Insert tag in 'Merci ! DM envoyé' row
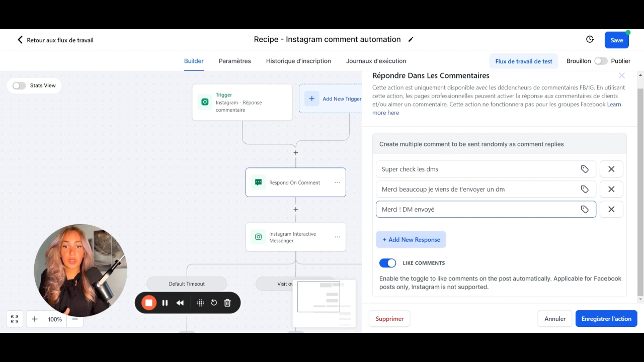This screenshot has width=644, height=362. [x=585, y=209]
